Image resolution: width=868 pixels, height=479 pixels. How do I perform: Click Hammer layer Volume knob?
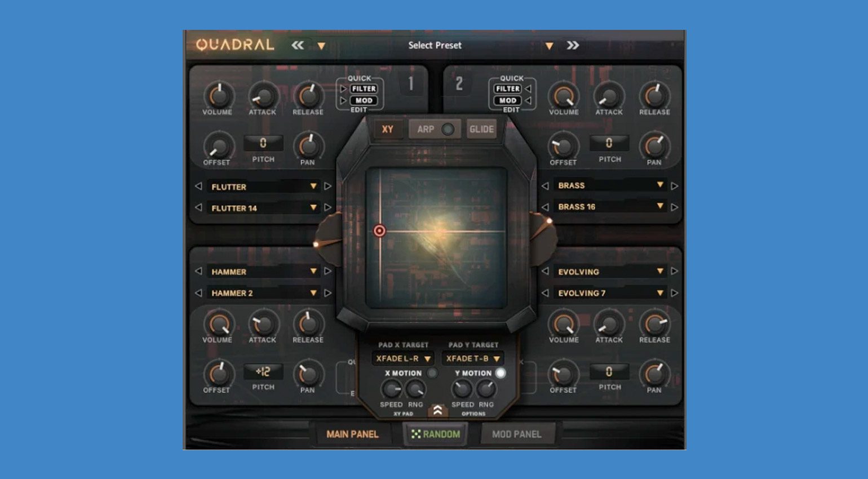pyautogui.click(x=218, y=324)
